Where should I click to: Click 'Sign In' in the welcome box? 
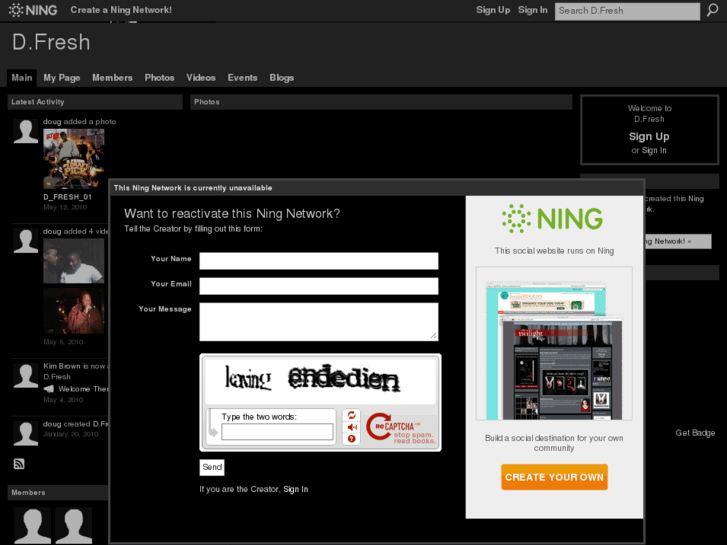click(654, 150)
